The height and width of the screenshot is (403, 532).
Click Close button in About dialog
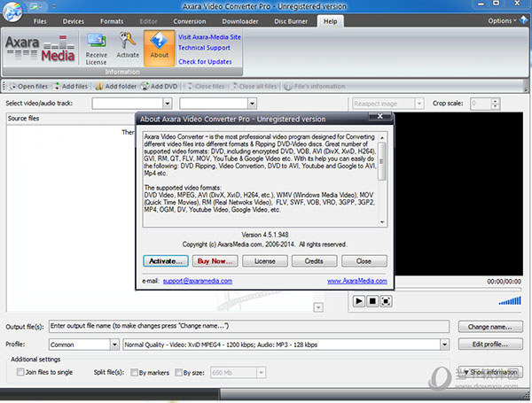[364, 261]
